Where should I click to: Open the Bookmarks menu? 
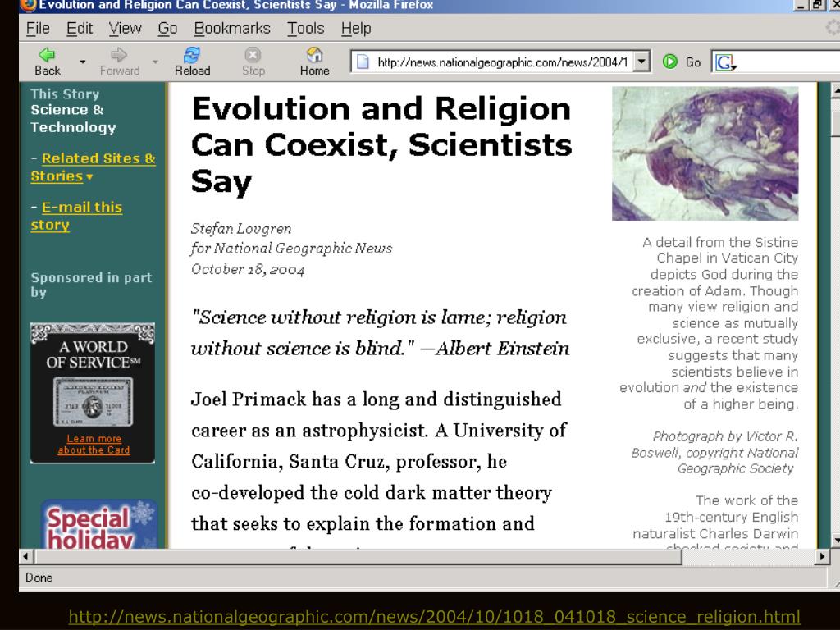232,28
